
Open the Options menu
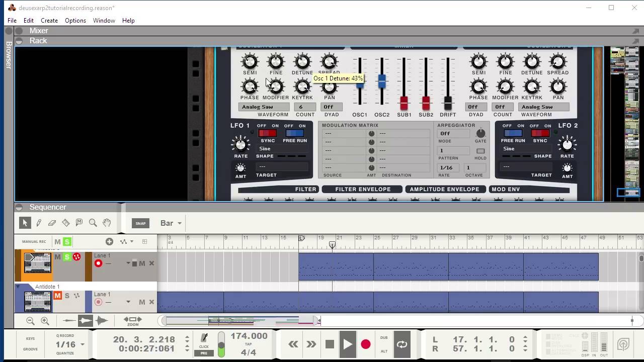point(75,20)
